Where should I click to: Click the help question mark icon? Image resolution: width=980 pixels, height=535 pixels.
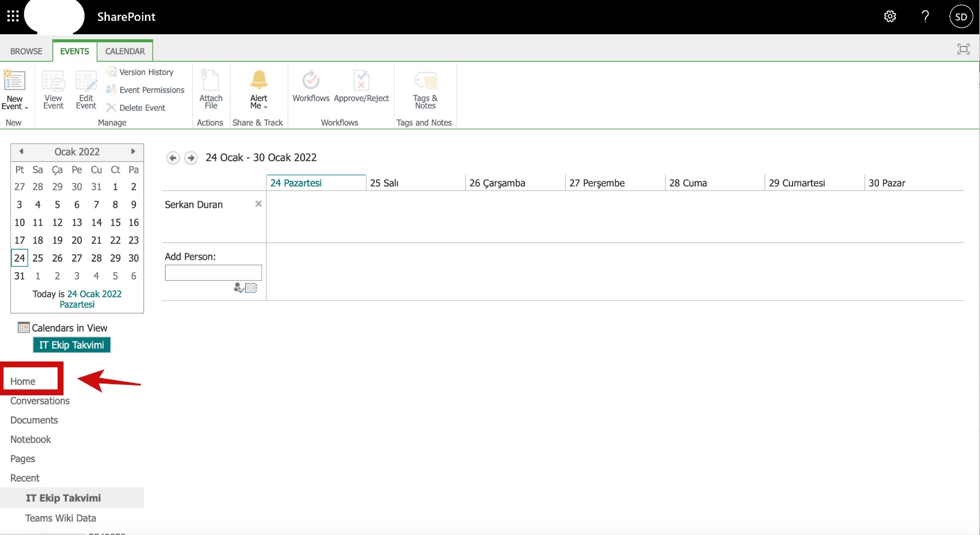coord(925,17)
